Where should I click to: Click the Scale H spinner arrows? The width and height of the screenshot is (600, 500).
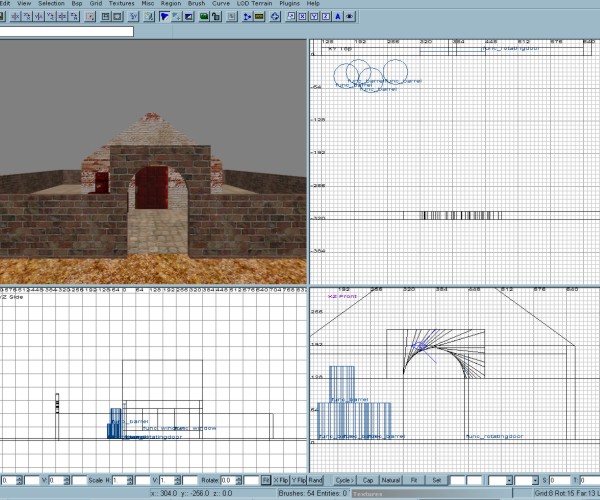point(129,480)
